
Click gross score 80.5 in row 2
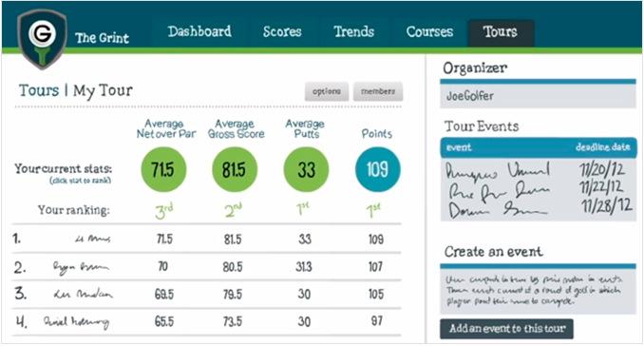(x=233, y=267)
